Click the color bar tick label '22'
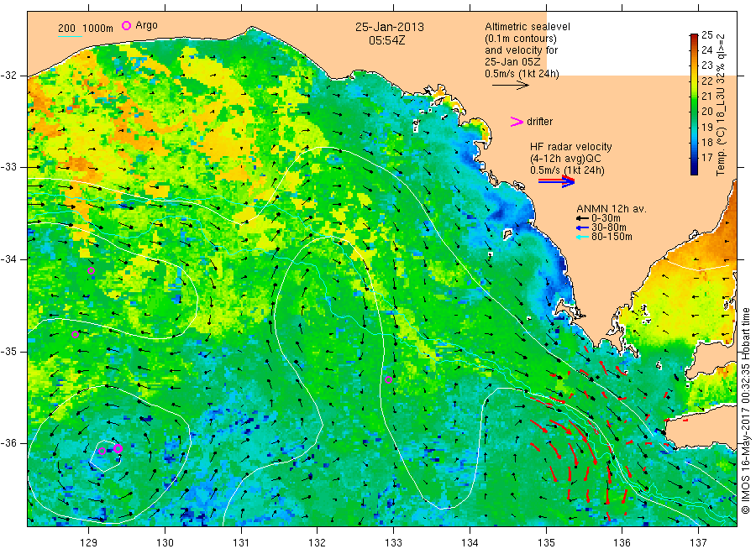The height and width of the screenshot is (554, 756). point(706,81)
